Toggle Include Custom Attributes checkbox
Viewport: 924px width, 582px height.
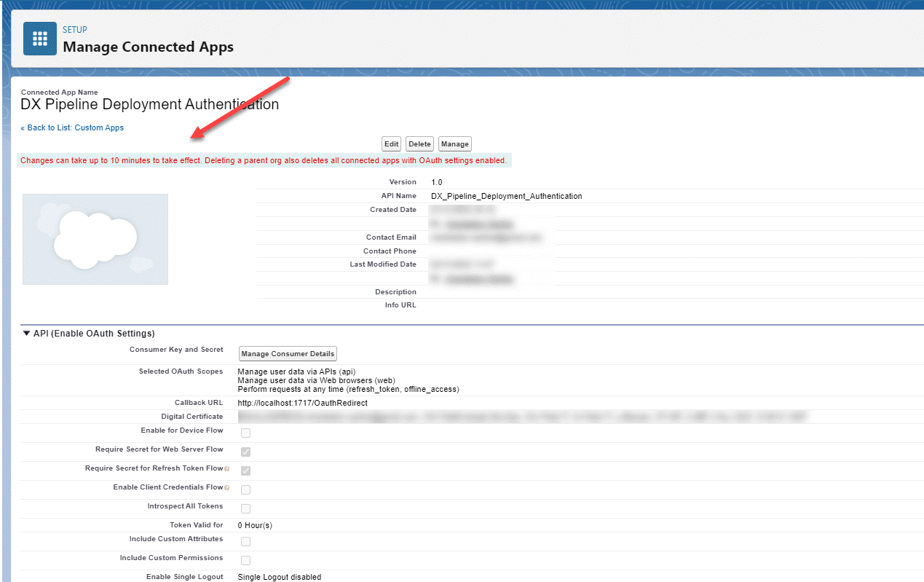[x=245, y=542]
